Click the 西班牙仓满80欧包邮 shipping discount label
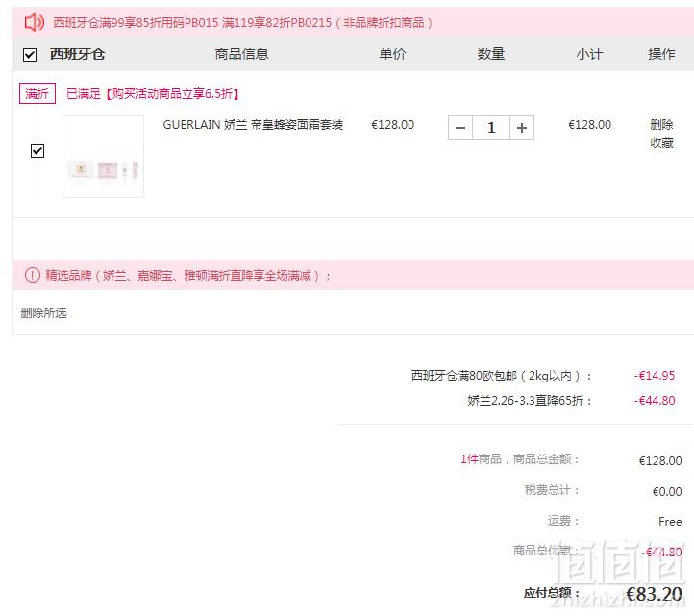The image size is (694, 616). [x=501, y=376]
